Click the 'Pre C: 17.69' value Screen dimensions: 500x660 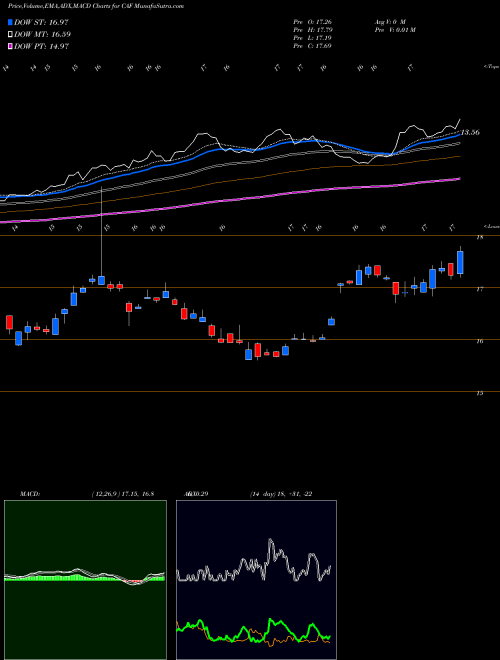(312, 46)
